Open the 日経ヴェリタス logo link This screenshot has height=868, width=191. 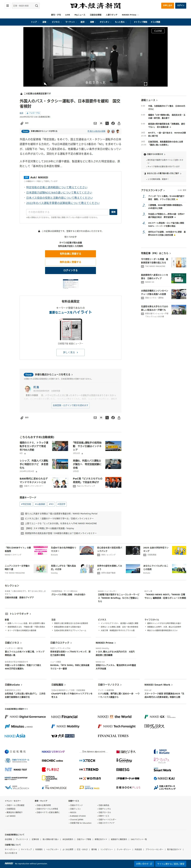click(x=154, y=726)
